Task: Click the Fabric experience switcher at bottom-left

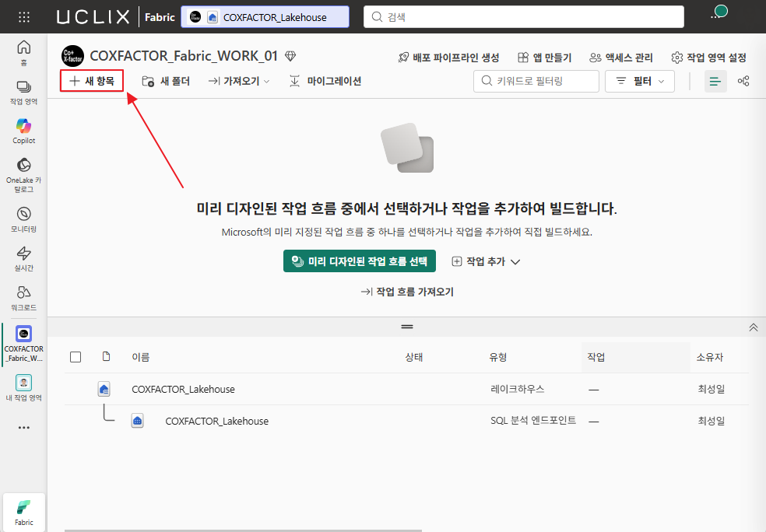Action: [24, 513]
